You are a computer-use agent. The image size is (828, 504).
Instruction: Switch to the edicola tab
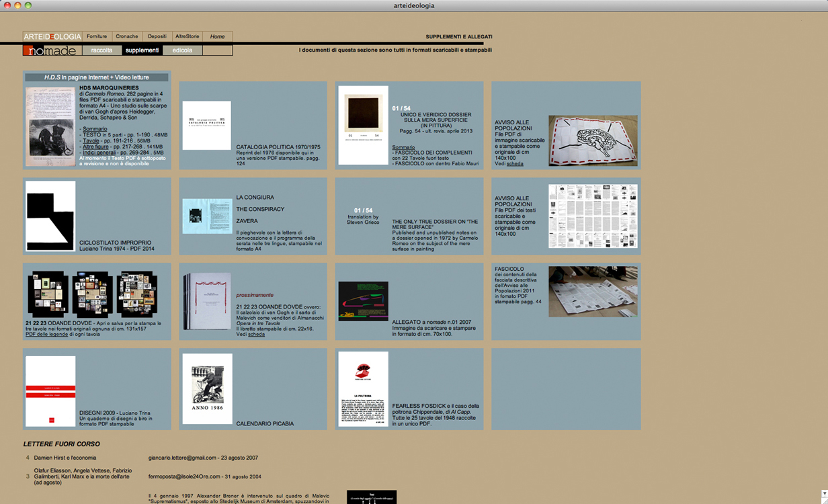(x=182, y=50)
